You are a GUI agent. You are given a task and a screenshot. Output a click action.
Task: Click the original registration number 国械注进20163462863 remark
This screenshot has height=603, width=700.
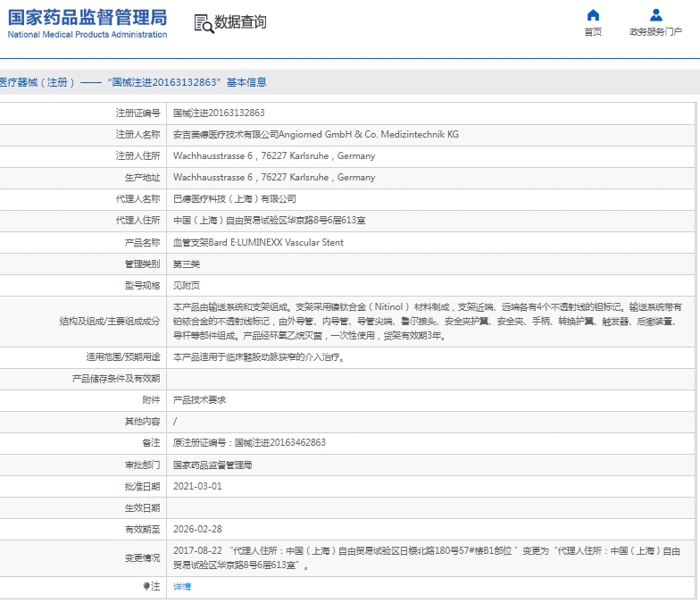pyautogui.click(x=250, y=443)
